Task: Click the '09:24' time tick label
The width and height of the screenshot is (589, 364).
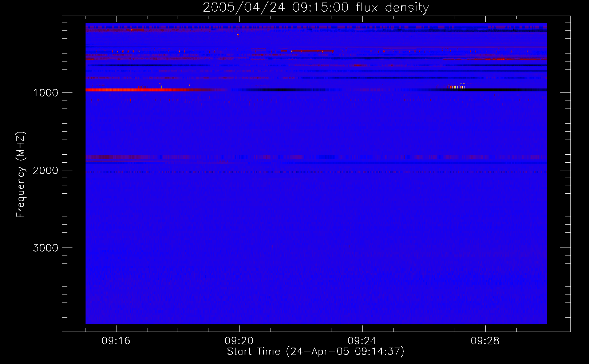Action: [362, 341]
